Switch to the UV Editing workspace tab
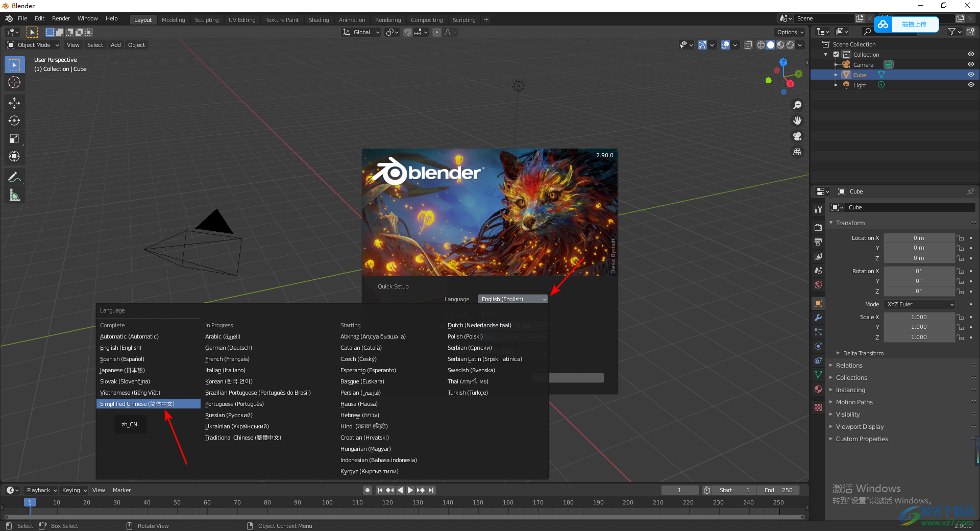The image size is (980, 531). coord(242,20)
